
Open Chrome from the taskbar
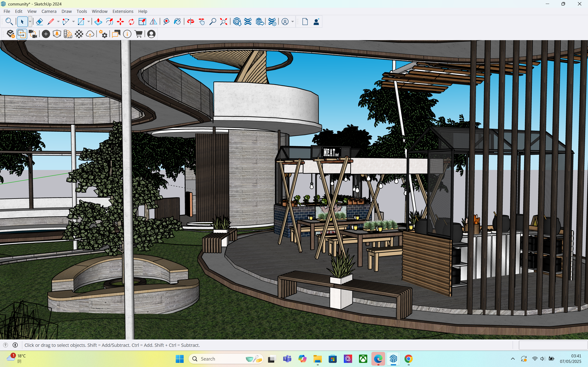point(408,359)
